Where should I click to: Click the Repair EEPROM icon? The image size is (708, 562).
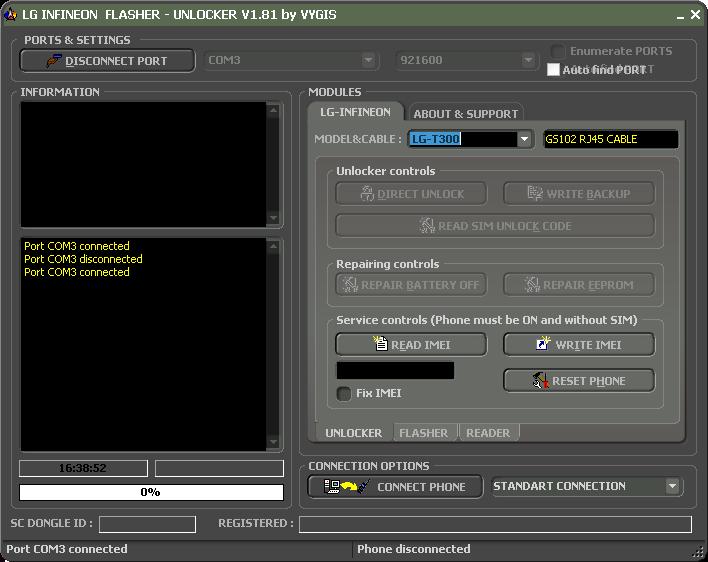pos(532,284)
